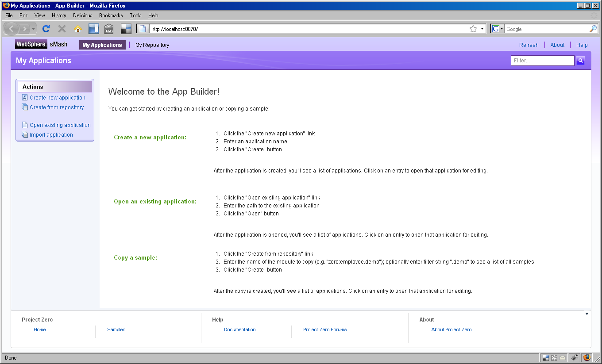Open the Tools menu
The height and width of the screenshot is (364, 602).
click(135, 15)
